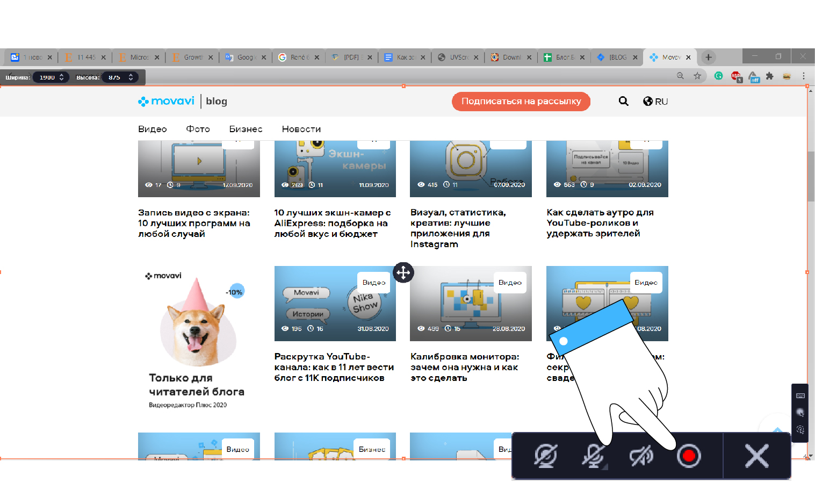
Task: Toggle the microphone in the recording panel
Action: [x=593, y=456]
